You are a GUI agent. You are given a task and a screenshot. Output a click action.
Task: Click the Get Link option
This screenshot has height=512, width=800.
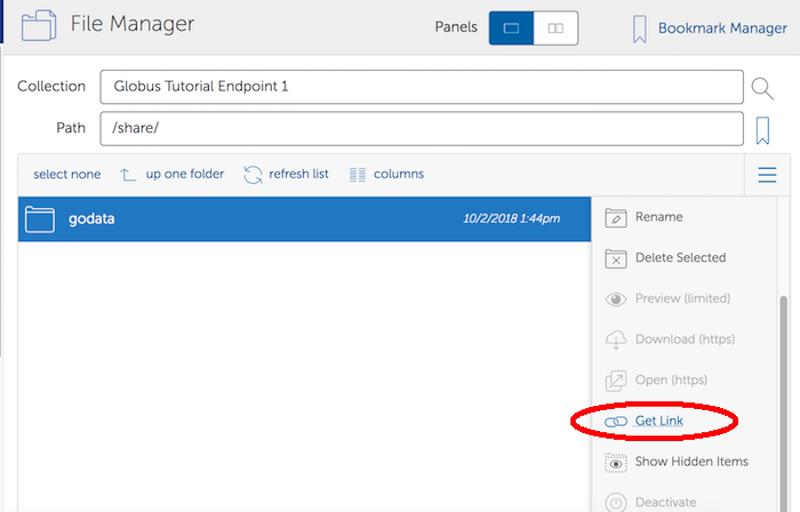tap(659, 421)
